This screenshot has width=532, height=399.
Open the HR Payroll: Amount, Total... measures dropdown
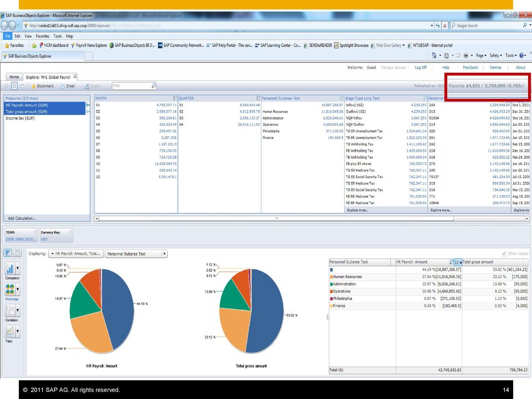(x=76, y=253)
